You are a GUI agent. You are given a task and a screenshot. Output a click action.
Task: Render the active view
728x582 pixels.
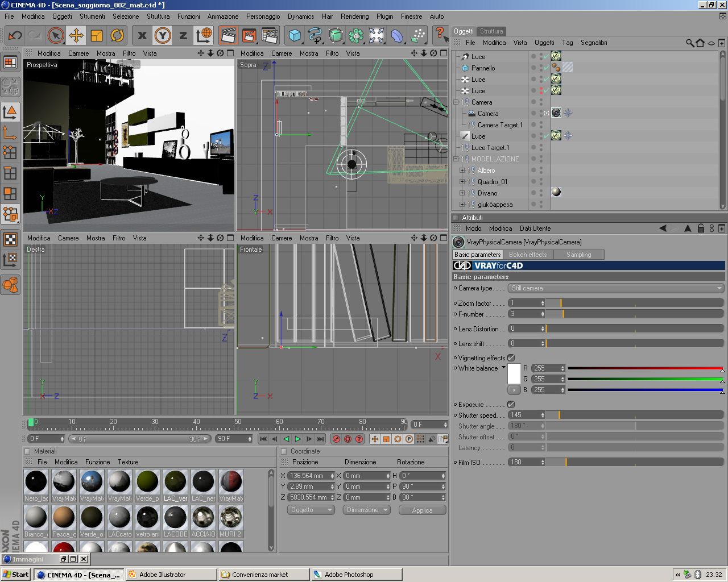228,36
